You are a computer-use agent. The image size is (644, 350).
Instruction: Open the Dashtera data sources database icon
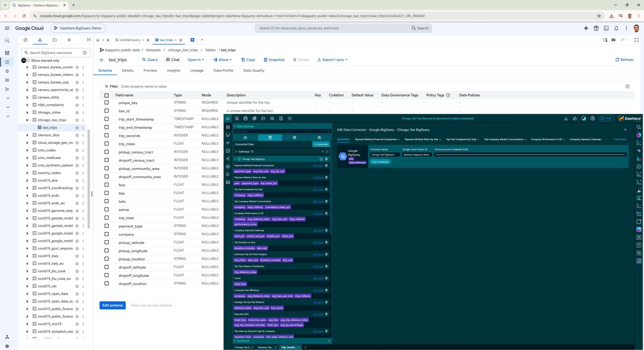228,127
